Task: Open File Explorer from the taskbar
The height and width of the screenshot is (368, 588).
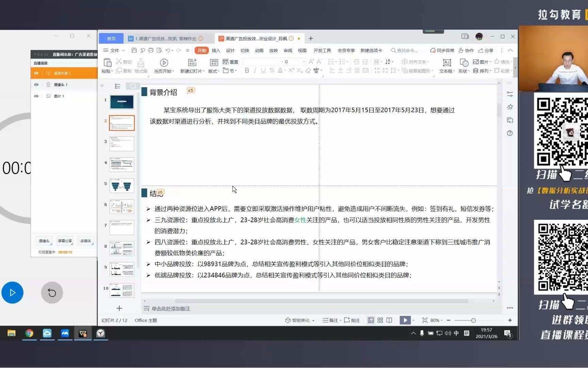Action: point(12,333)
